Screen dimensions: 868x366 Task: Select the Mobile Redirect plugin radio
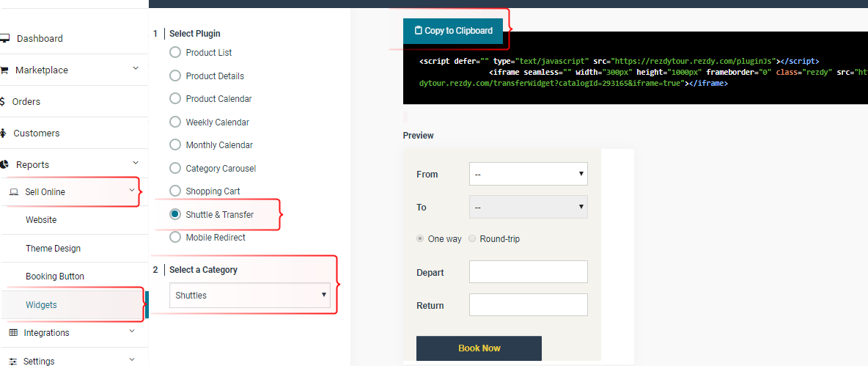click(x=175, y=237)
